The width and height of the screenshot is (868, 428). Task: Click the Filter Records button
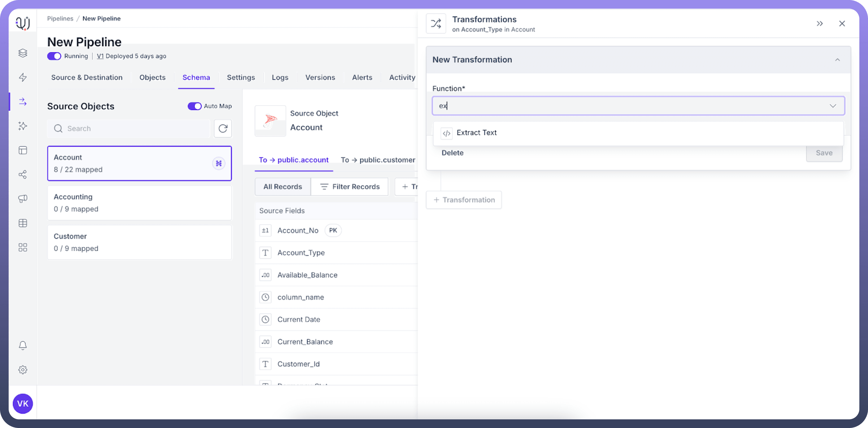coord(349,187)
